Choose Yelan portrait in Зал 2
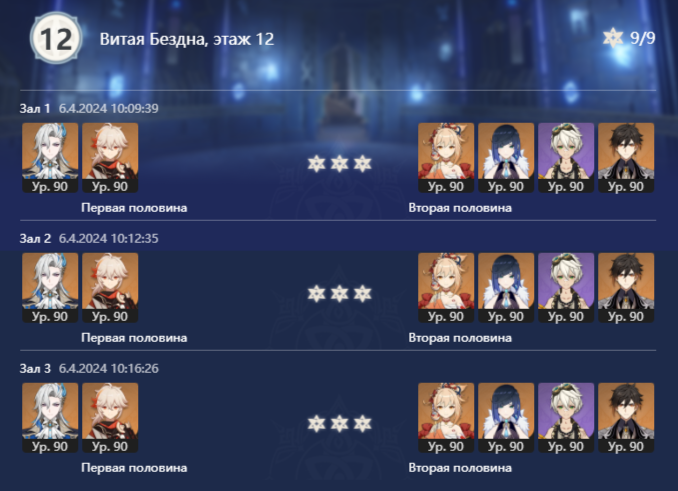 tap(506, 287)
